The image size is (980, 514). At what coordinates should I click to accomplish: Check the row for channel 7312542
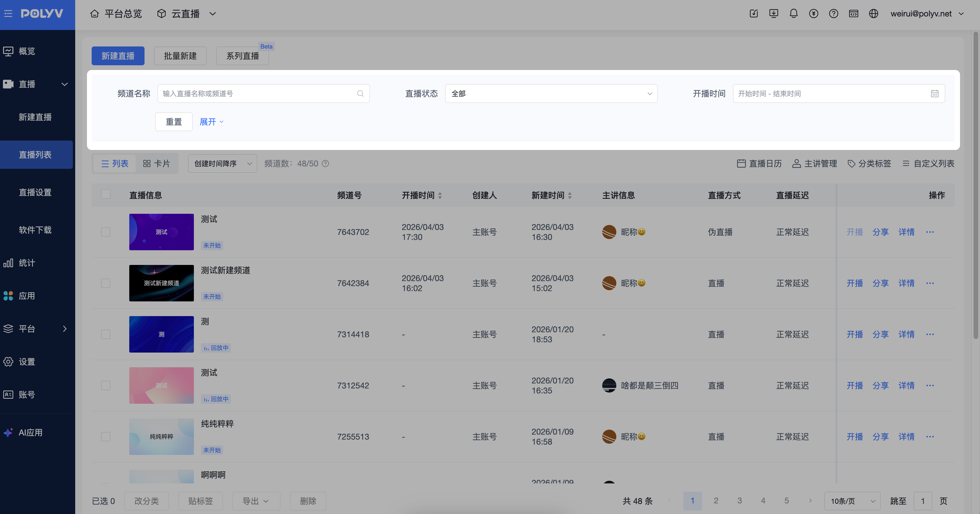pyautogui.click(x=106, y=386)
